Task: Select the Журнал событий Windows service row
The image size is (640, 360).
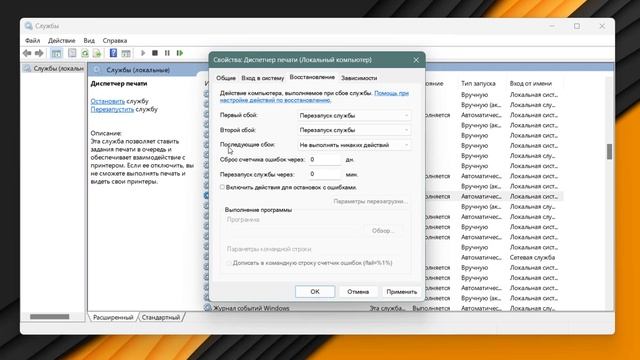Action: tap(383, 308)
